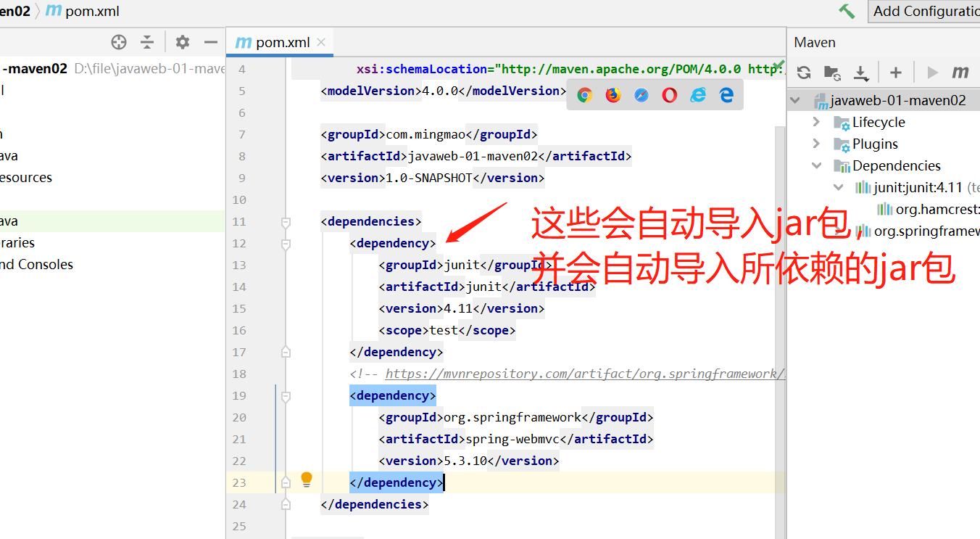Viewport: 980px width, 539px height.
Task: Click the green inspection checkmark in editor
Action: pos(778,67)
